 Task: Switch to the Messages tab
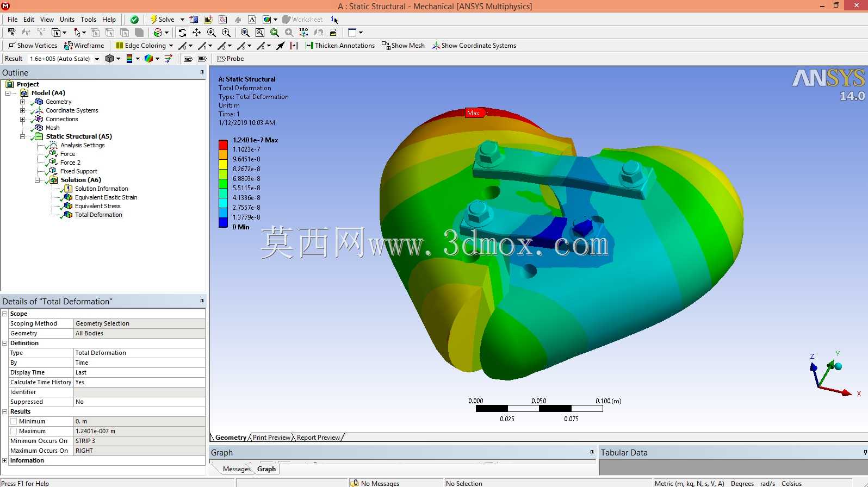pyautogui.click(x=237, y=469)
